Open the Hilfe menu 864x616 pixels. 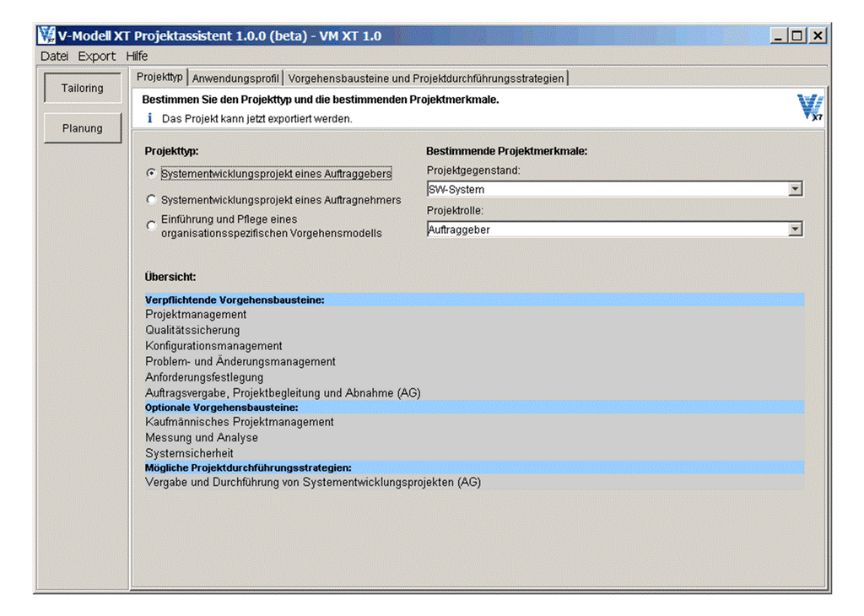click(x=137, y=57)
